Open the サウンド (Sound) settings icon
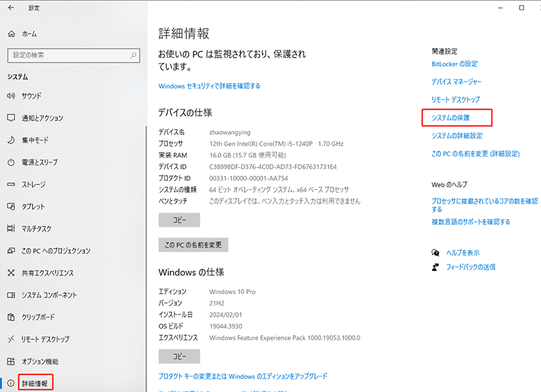The height and width of the screenshot is (392, 541). click(10, 96)
